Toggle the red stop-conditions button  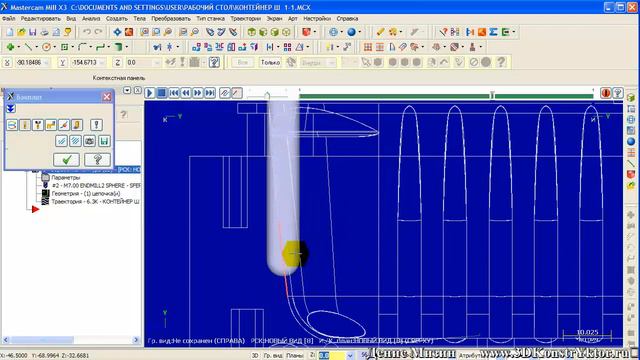tap(606, 93)
